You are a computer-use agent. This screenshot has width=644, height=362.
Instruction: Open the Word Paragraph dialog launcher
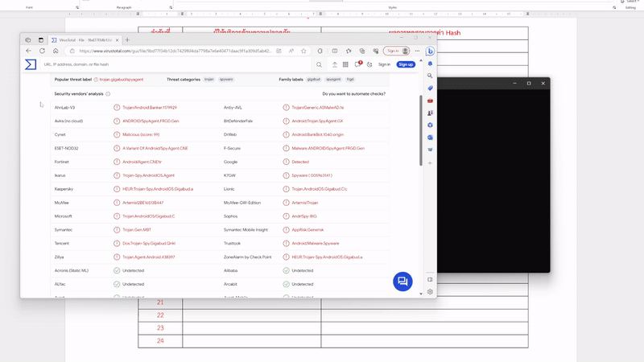(171, 7)
